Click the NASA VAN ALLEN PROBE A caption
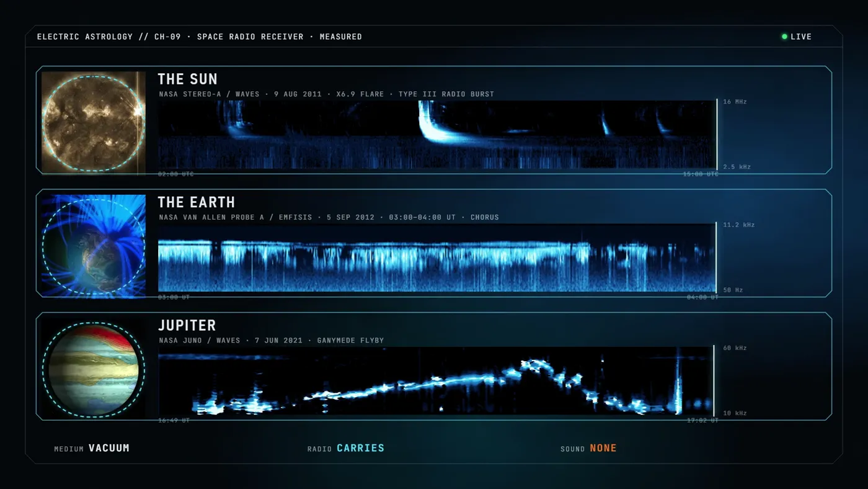 tap(329, 217)
